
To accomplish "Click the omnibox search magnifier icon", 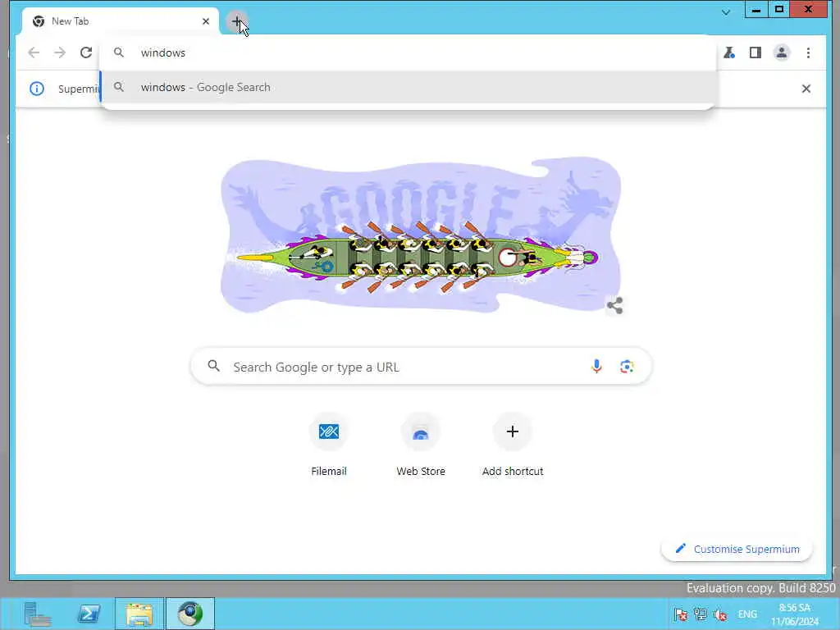I will [x=119, y=52].
